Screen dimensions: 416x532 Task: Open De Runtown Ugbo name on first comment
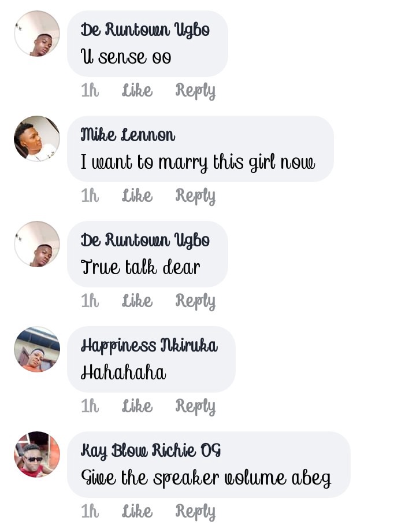(x=145, y=30)
